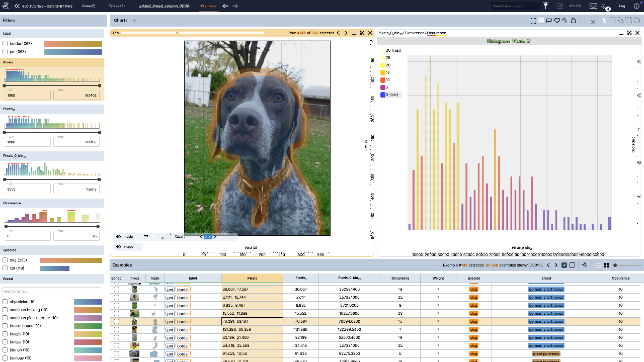Toggle mask layer visibility eye
The image size is (644, 362).
pos(119,236)
